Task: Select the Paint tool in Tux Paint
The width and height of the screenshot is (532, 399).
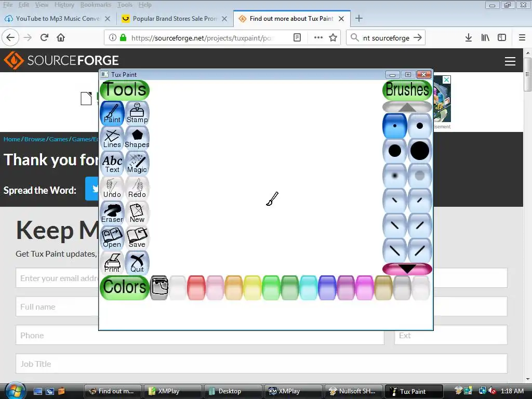Action: pos(112,113)
